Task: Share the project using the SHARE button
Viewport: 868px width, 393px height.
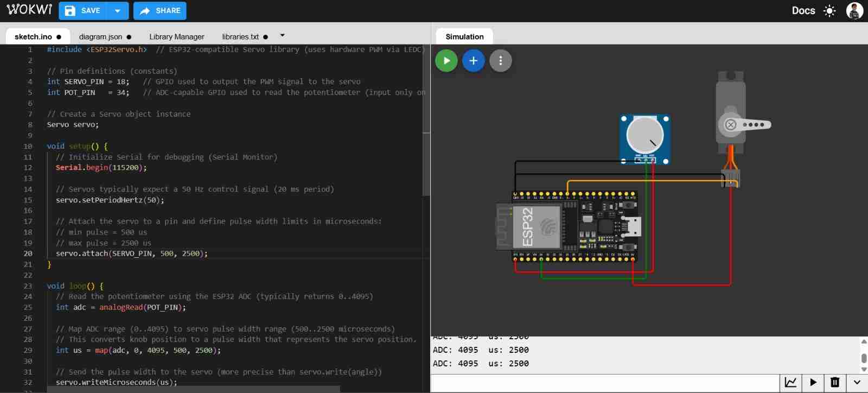Action: coord(159,11)
